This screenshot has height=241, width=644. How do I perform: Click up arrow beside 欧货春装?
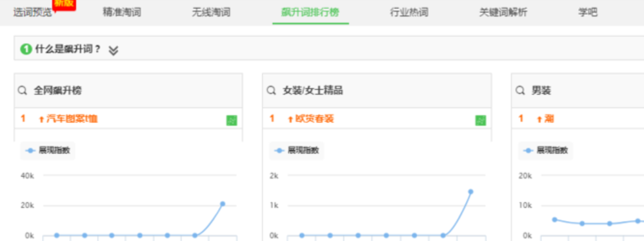pos(290,119)
